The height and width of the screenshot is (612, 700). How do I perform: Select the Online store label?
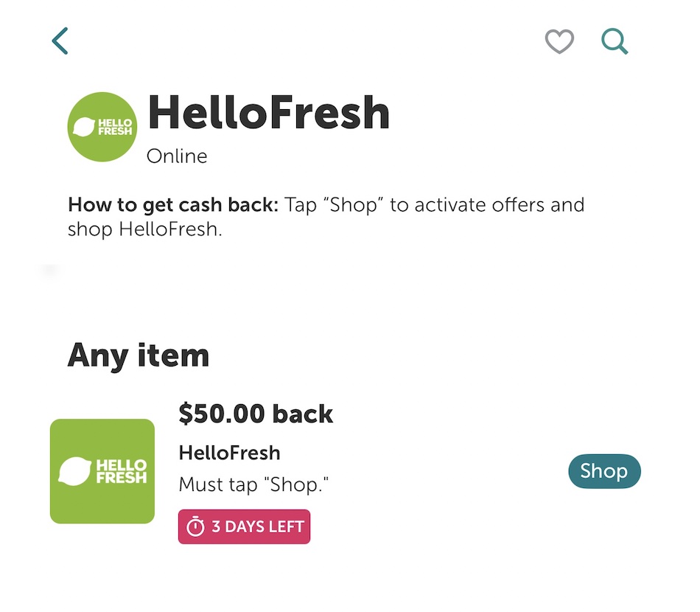[177, 156]
